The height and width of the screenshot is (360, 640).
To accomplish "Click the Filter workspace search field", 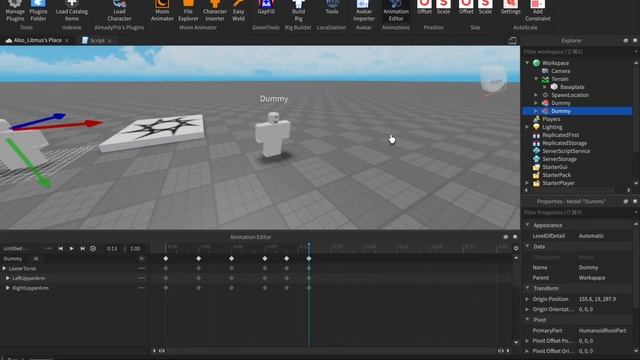I will pos(577,52).
